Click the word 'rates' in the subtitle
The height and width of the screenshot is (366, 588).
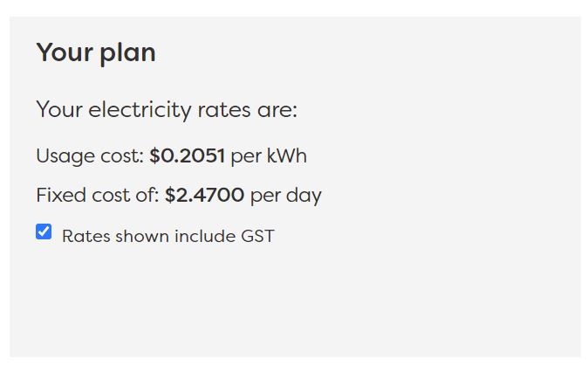pyautogui.click(x=224, y=110)
